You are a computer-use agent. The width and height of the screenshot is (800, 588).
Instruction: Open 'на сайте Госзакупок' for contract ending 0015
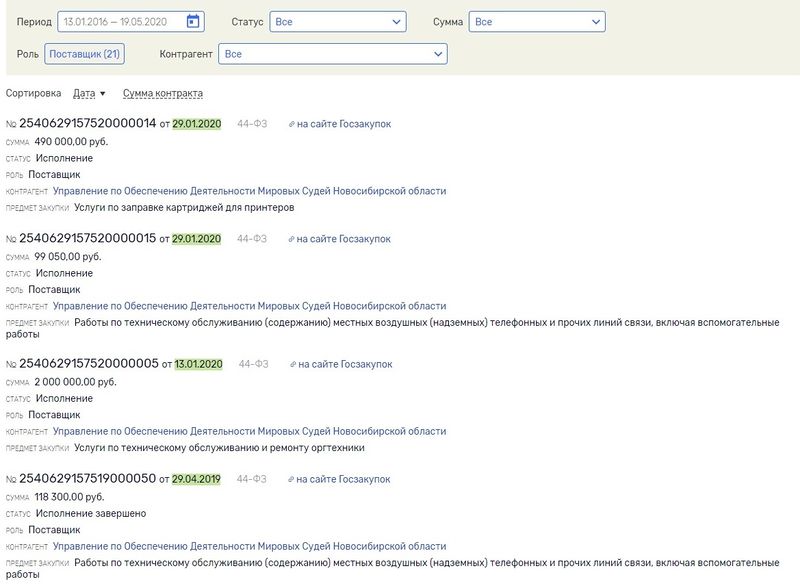point(343,239)
